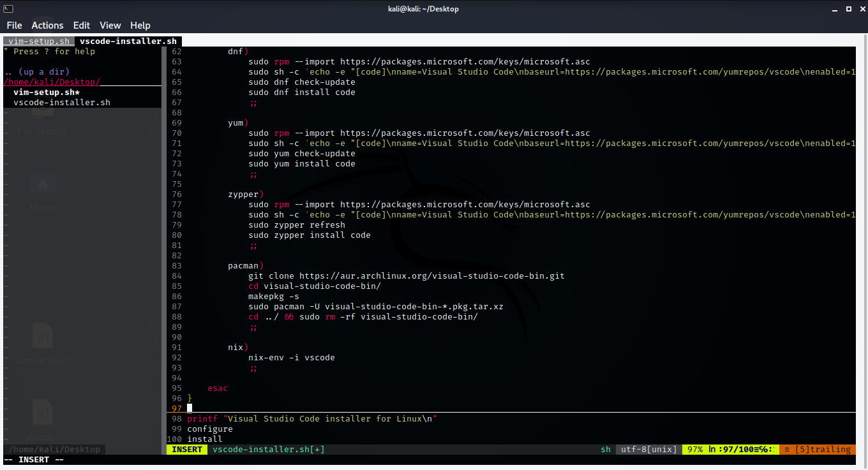Click the 97% position indicator
This screenshot has height=470, width=868.
pos(695,450)
